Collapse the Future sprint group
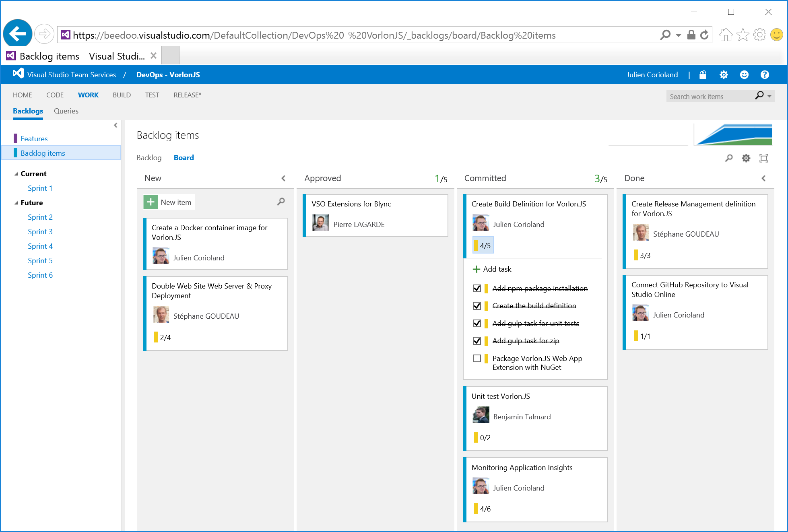Image resolution: width=788 pixels, height=532 pixels. click(x=17, y=202)
